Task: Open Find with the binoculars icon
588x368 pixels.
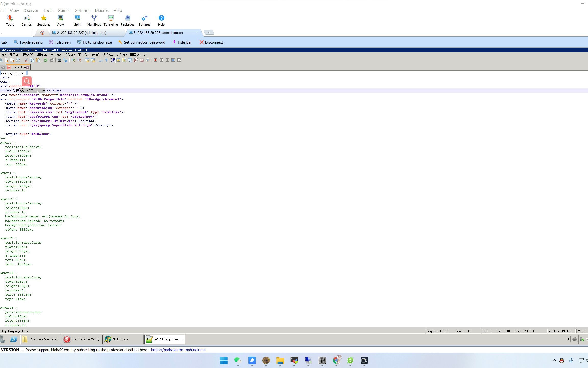Action: click(59, 60)
